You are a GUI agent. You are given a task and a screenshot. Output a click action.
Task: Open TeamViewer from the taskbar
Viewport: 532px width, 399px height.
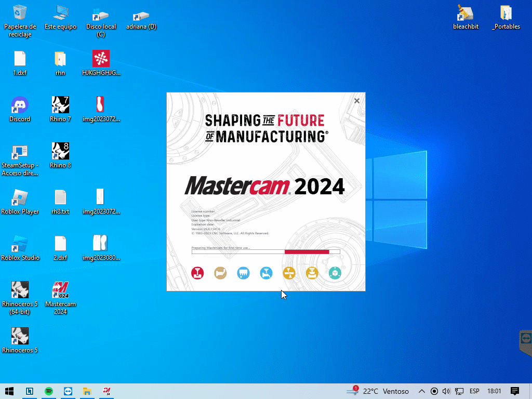(x=68, y=391)
